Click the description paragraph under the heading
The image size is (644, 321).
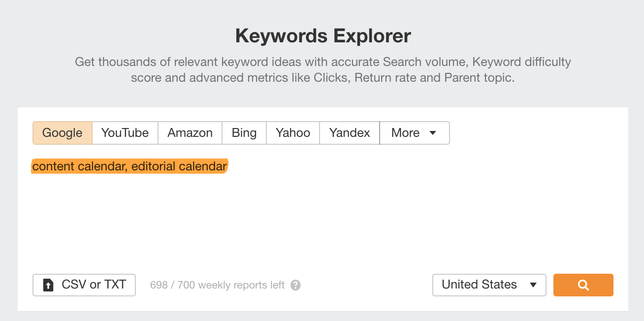[x=322, y=70]
